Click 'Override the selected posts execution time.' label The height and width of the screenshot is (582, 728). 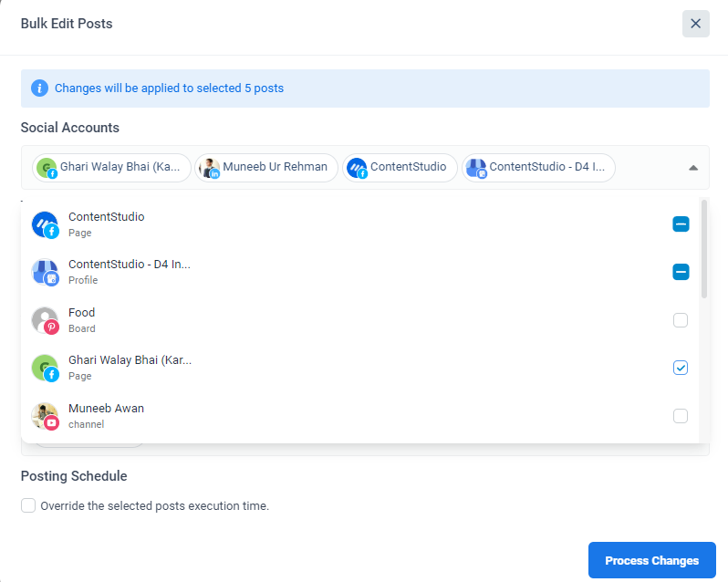[x=154, y=506]
